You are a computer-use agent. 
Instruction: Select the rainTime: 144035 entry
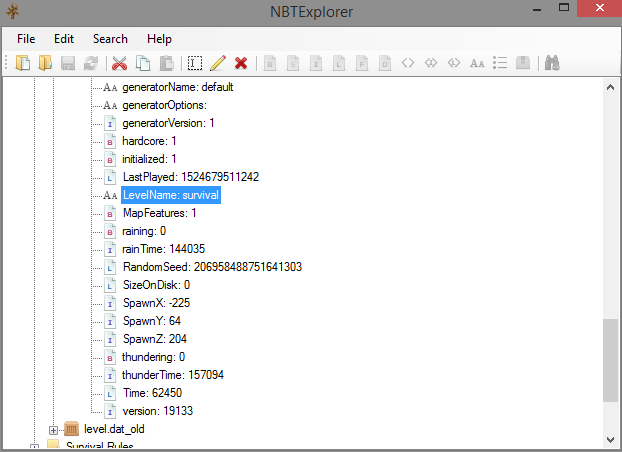[163, 249]
